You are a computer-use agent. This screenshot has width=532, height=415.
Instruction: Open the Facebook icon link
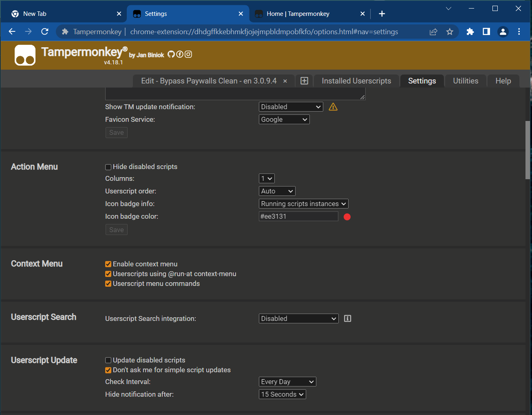(x=180, y=54)
